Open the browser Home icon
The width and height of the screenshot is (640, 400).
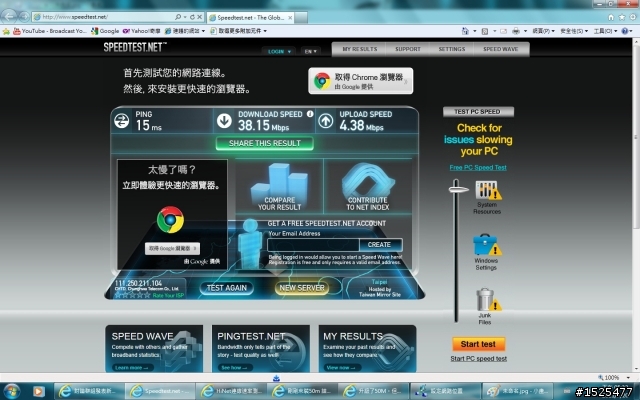pos(611,17)
